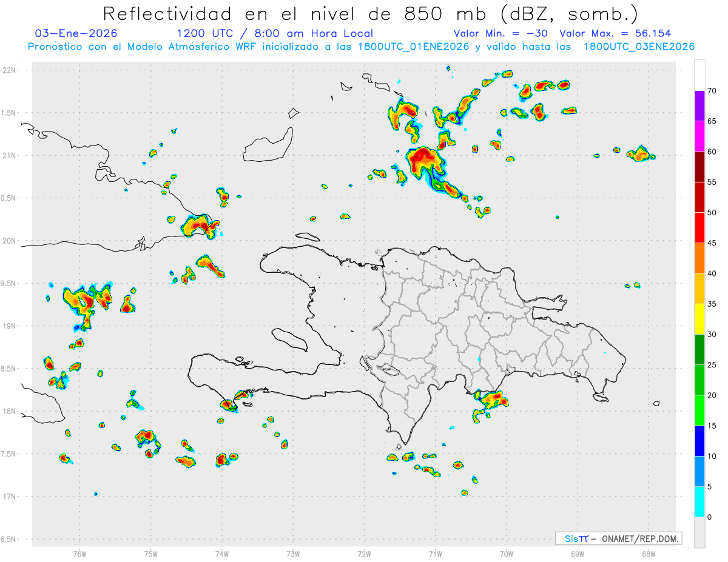Select the '1200 UTC / 8:00 am Hora Local' text

pyautogui.click(x=275, y=33)
